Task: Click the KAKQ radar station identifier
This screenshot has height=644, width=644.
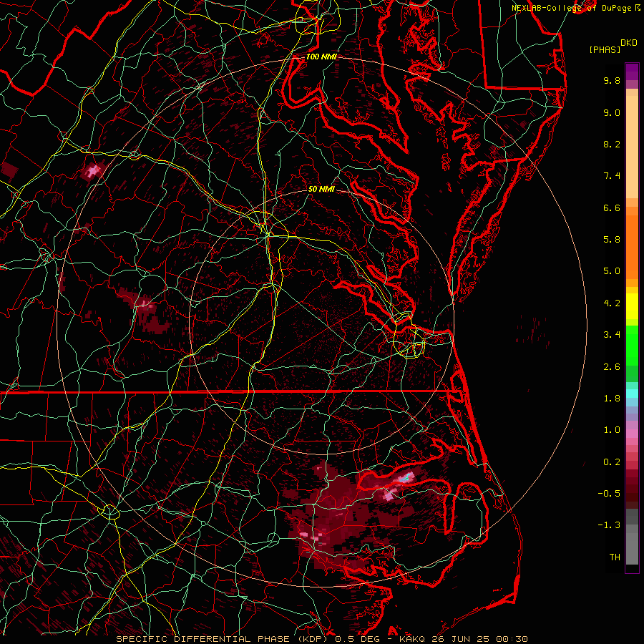Action: (412, 639)
